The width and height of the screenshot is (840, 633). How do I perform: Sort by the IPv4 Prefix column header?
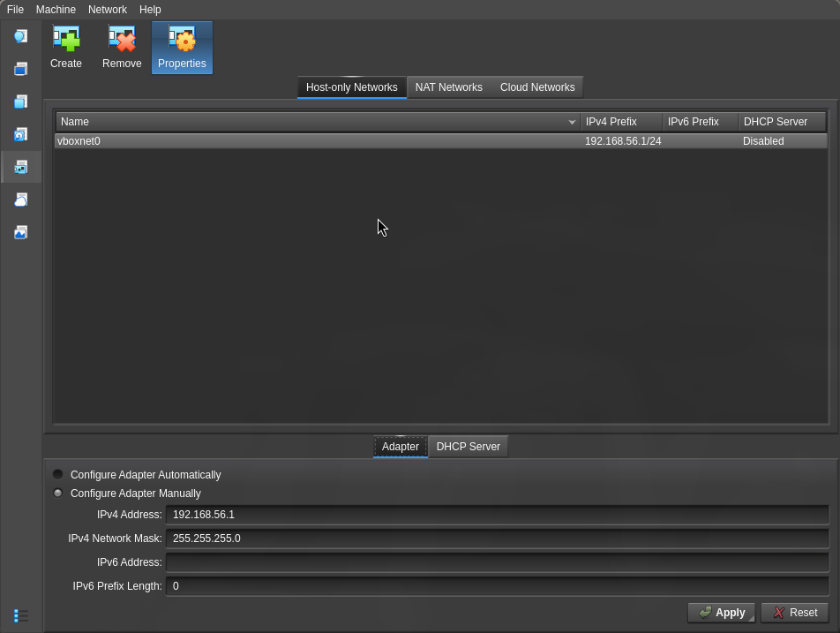(621, 122)
